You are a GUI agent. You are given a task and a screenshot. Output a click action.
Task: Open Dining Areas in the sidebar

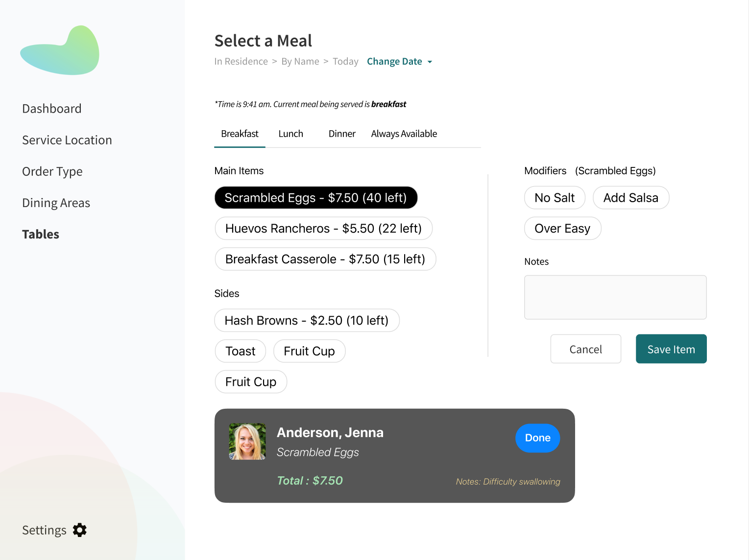(x=56, y=203)
